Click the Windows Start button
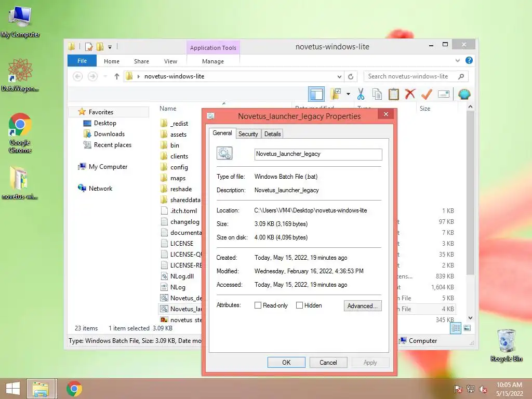The image size is (532, 399). (13, 389)
